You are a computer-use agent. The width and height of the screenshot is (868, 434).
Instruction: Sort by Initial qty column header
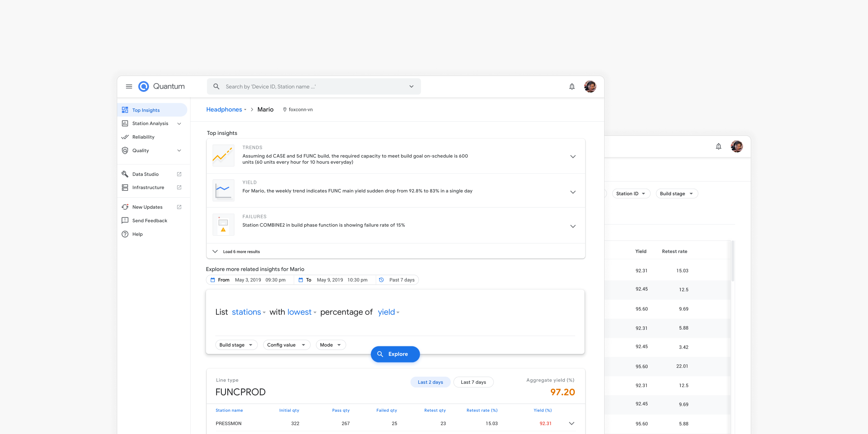(289, 410)
